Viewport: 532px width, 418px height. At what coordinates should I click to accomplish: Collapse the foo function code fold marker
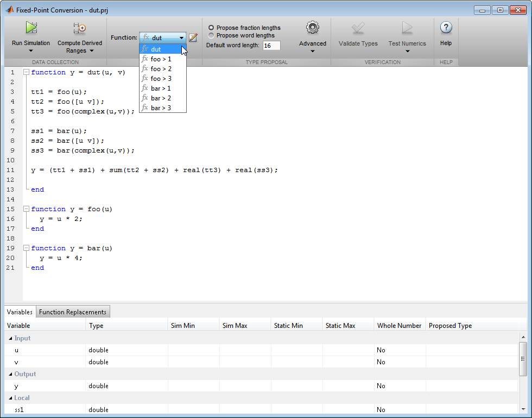click(26, 209)
